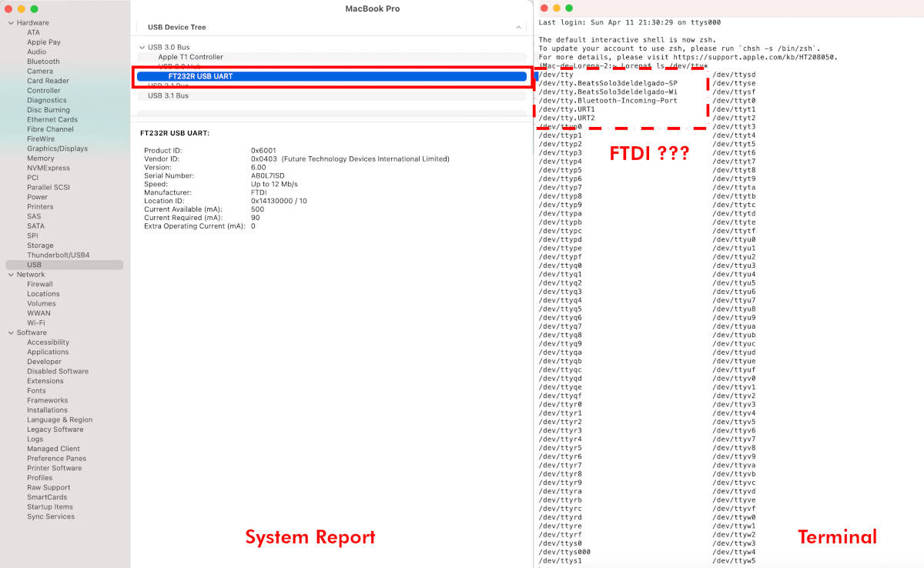Select Preference Panes entry
Image resolution: width=924 pixels, height=568 pixels.
(x=57, y=459)
